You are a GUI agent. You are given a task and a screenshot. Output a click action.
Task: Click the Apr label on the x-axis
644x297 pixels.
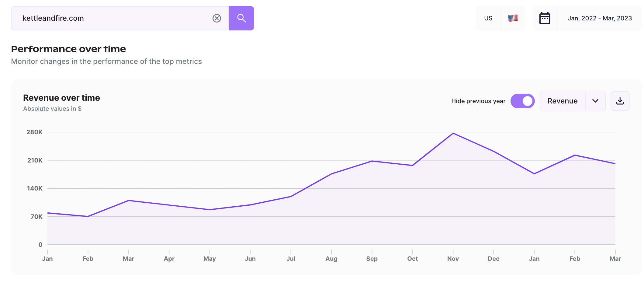pos(169,259)
